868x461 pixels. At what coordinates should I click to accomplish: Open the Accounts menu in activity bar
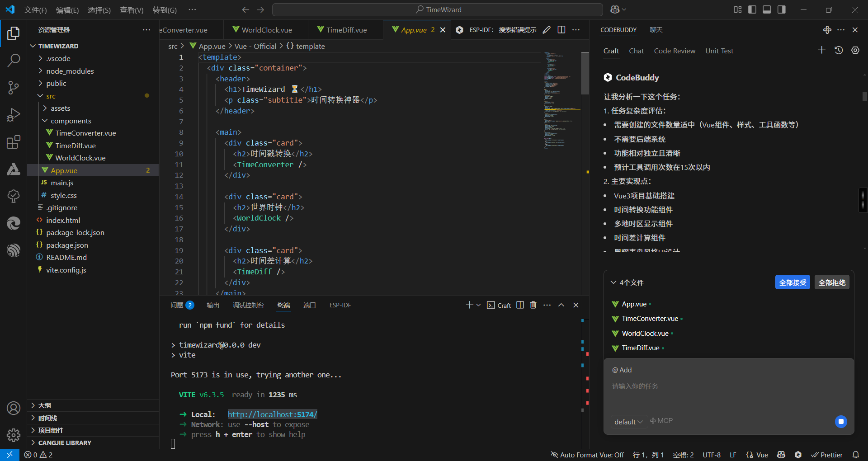[x=14, y=408]
